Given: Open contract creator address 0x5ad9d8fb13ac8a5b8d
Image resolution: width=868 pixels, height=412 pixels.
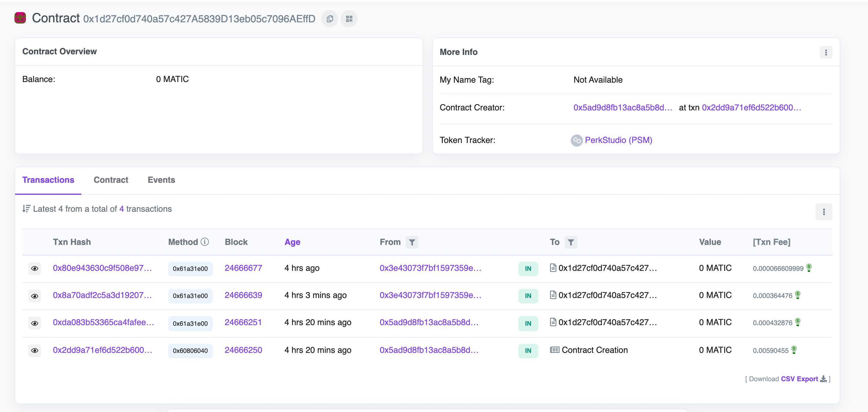Looking at the screenshot, I should (x=623, y=108).
